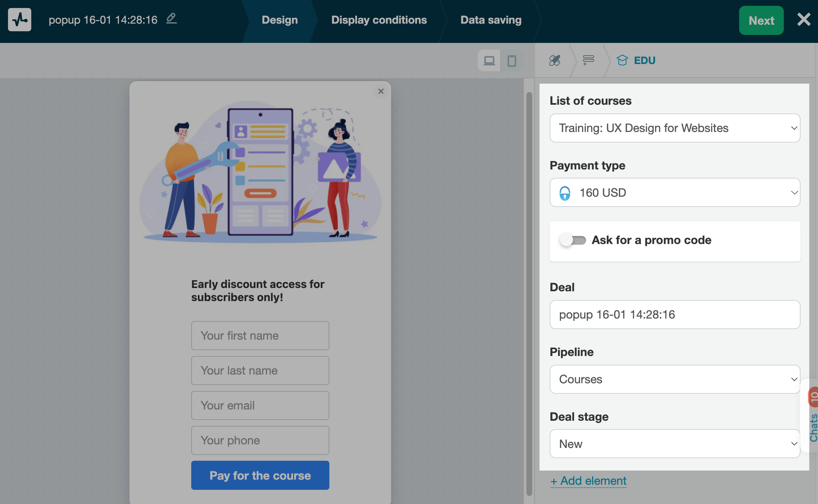
Task: Click the Next button
Action: (761, 20)
